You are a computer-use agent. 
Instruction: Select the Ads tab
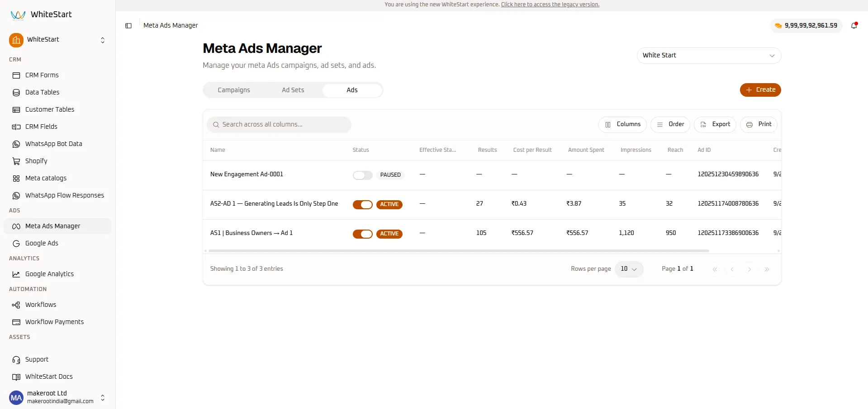click(352, 90)
